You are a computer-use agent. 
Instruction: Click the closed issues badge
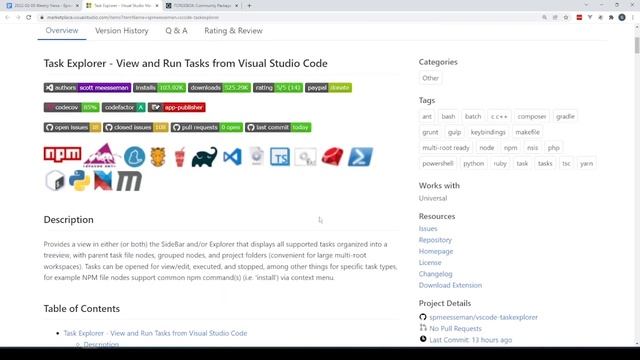[x=136, y=127]
